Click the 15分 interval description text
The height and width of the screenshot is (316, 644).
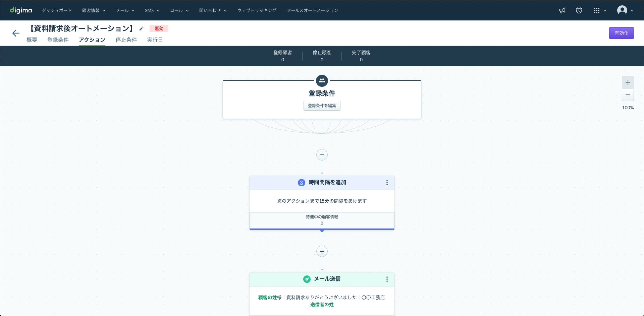coord(322,201)
